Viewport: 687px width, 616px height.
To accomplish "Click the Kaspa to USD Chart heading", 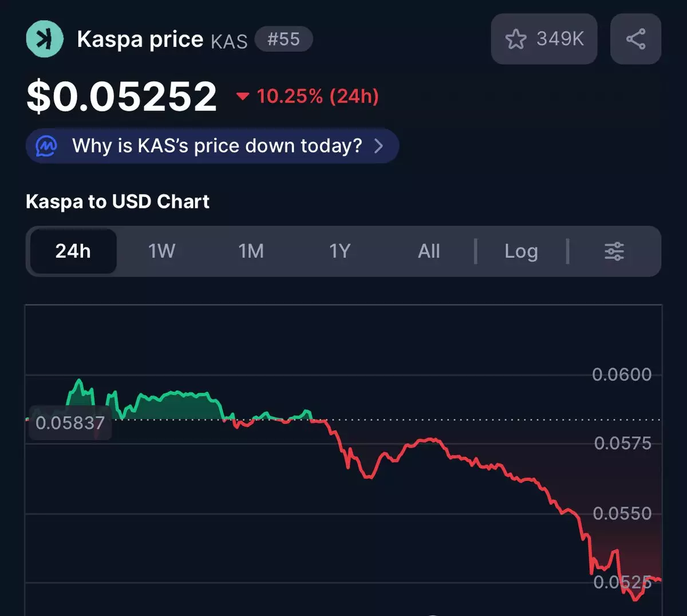I will (117, 202).
